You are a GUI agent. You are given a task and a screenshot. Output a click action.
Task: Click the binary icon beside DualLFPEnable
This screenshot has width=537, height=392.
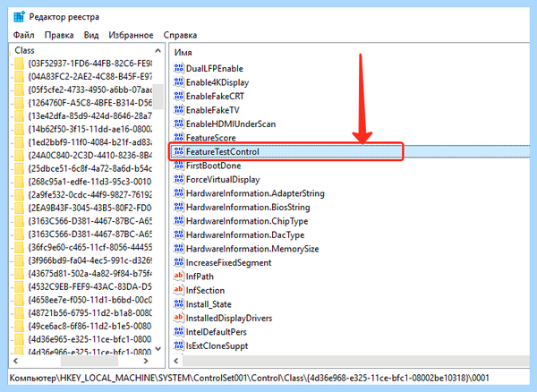178,68
